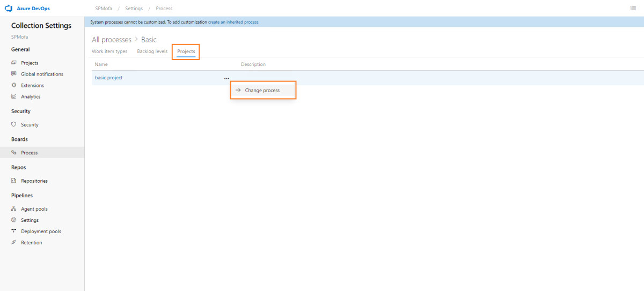Screen dimensions: 644x291
Task: Click the Change process arrow icon
Action: [x=238, y=90]
